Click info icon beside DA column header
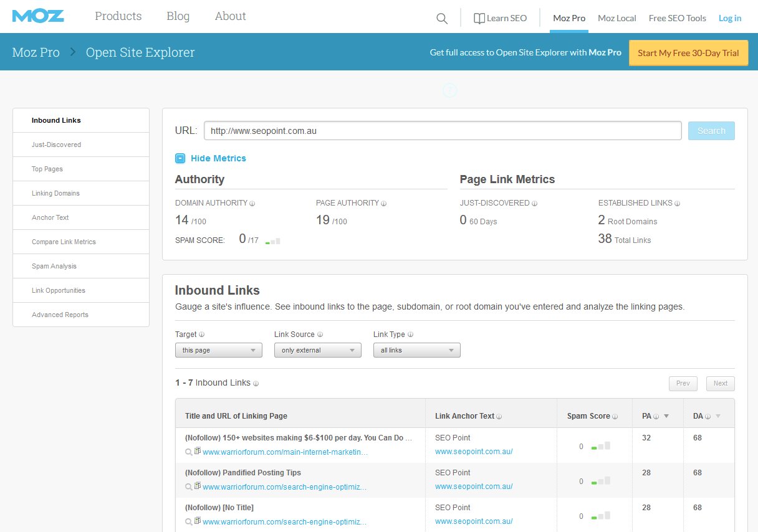Viewport: 758px width, 532px height. (708, 417)
